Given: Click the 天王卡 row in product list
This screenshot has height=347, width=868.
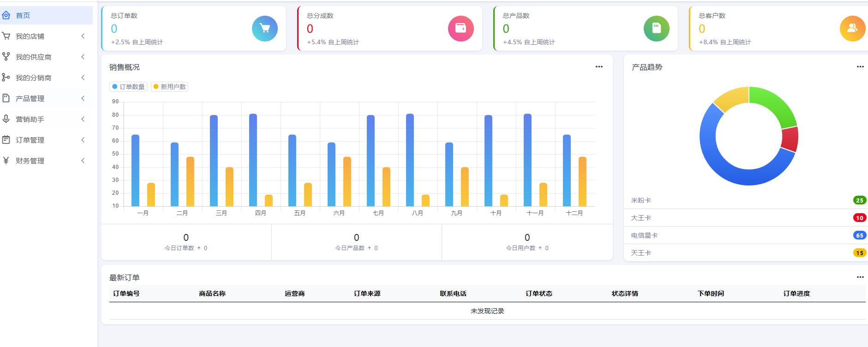Looking at the screenshot, I should click(x=746, y=253).
